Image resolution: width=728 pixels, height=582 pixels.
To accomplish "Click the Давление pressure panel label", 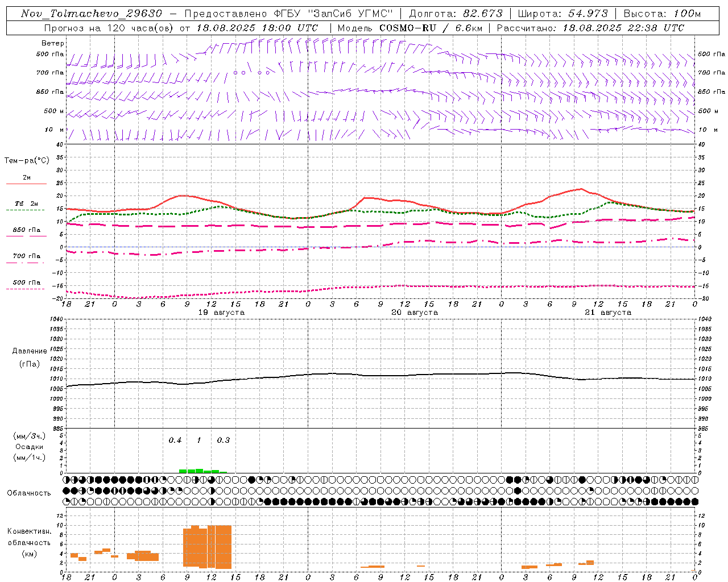I will (x=30, y=351).
